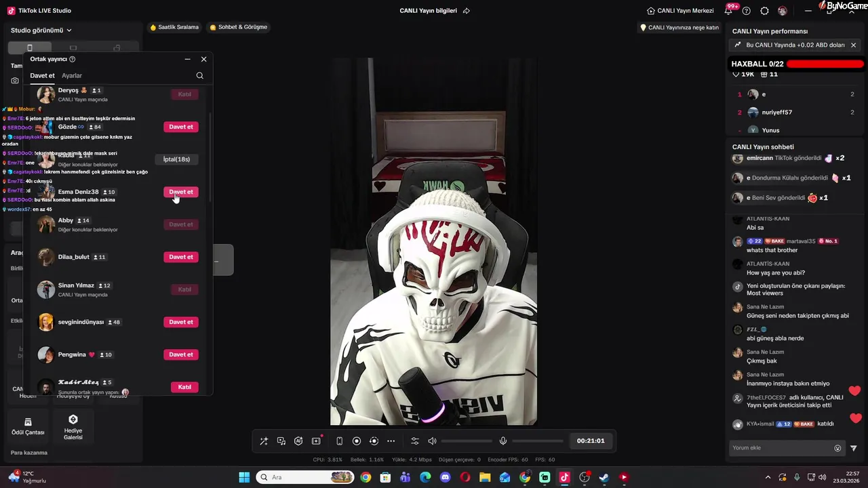The height and width of the screenshot is (488, 868).
Task: Open the notifications bell
Action: [x=729, y=11]
